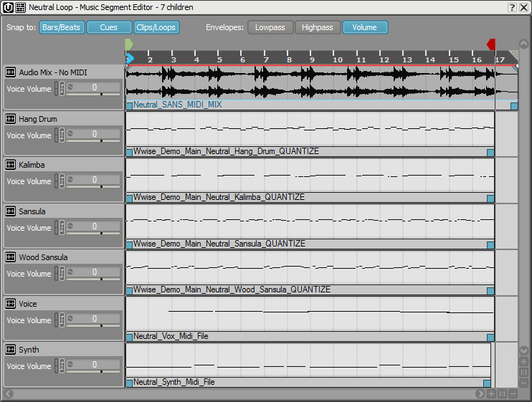The width and height of the screenshot is (532, 402).
Task: Enable the Lowpass envelope
Action: pos(270,27)
